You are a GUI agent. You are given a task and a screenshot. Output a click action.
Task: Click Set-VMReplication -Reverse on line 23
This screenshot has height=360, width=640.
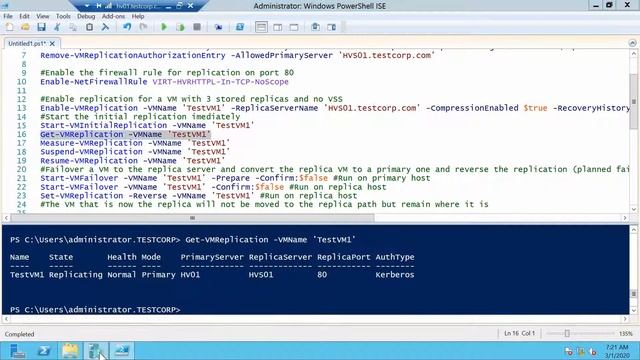coord(103,196)
